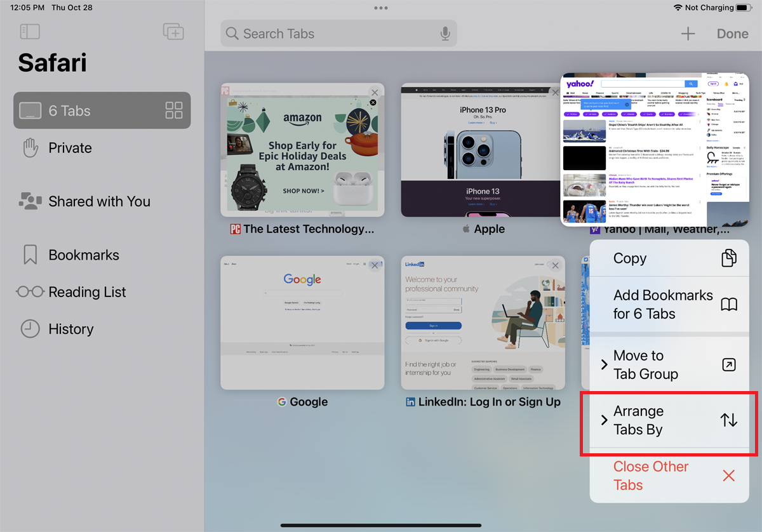Click 'The Latest Technology...' tab title
This screenshot has width=762, height=532.
309,229
